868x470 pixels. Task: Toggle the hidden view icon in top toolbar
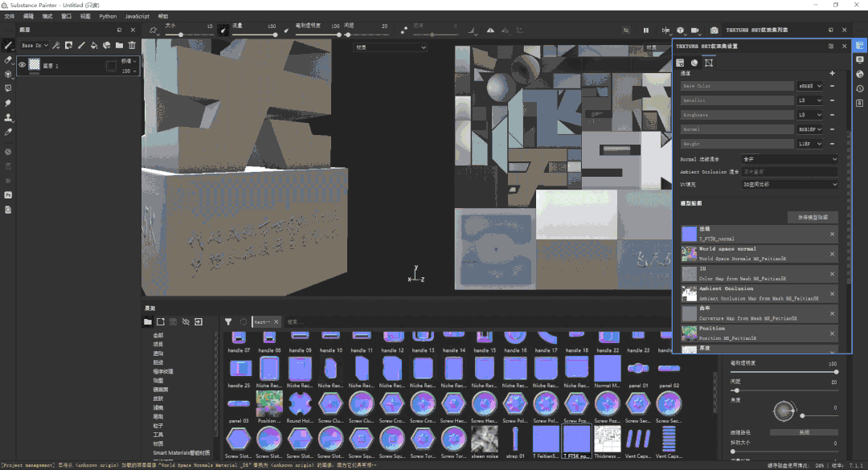[x=626, y=31]
